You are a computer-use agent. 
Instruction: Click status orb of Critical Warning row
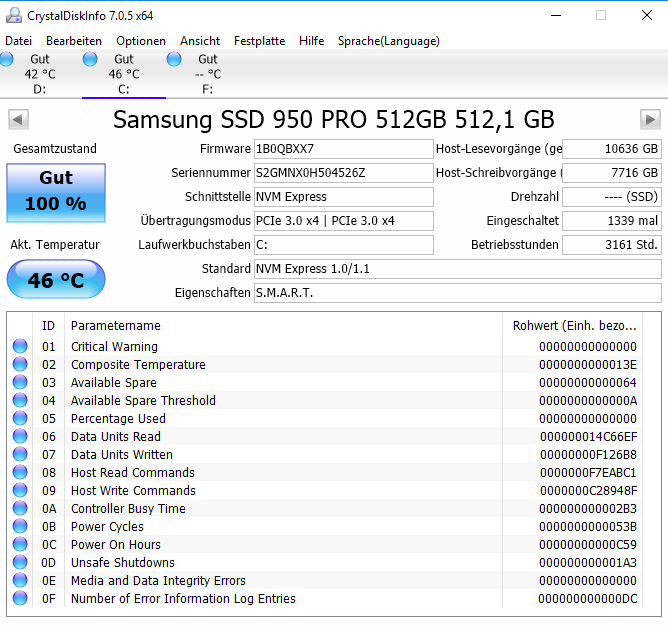pos(20,346)
